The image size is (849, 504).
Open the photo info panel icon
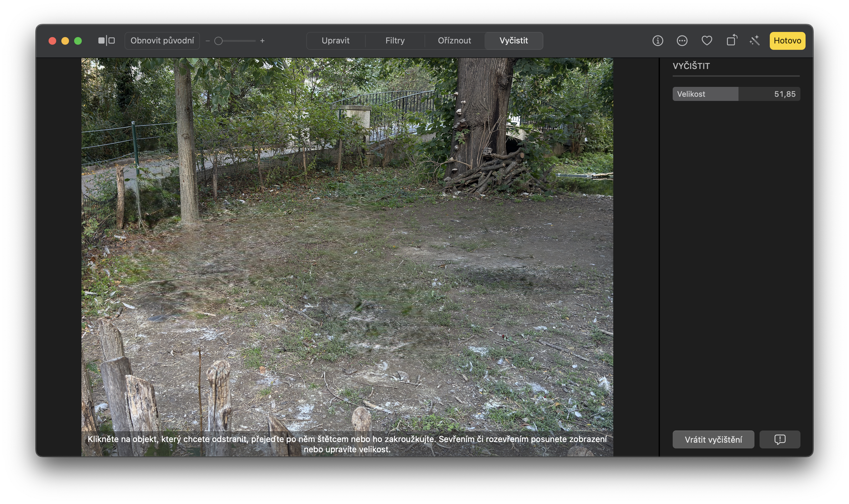657,41
